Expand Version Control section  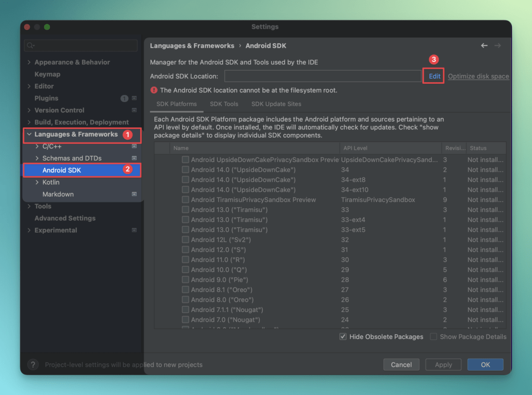29,110
